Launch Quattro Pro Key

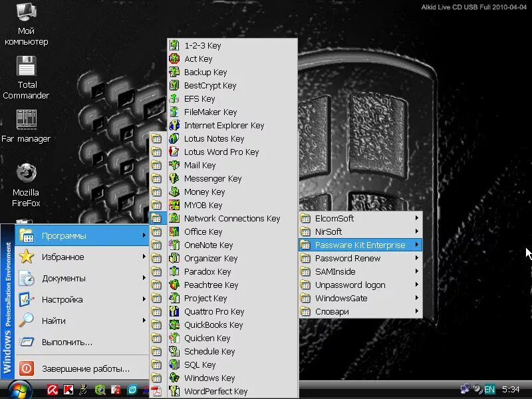(232, 311)
